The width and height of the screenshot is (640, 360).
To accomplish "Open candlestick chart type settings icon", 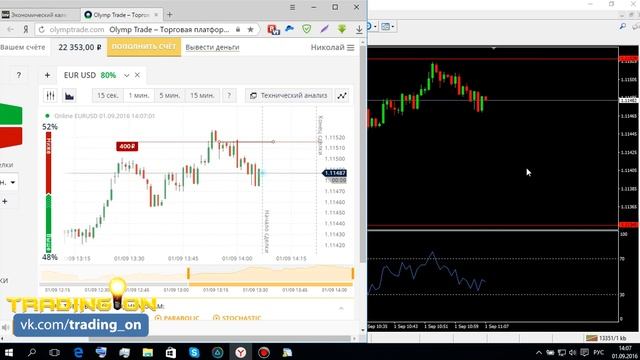I will [50, 96].
